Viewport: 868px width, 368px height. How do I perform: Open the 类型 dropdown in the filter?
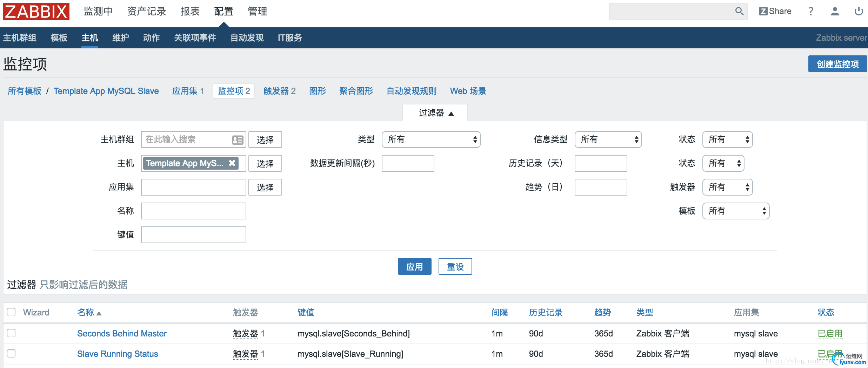point(431,139)
